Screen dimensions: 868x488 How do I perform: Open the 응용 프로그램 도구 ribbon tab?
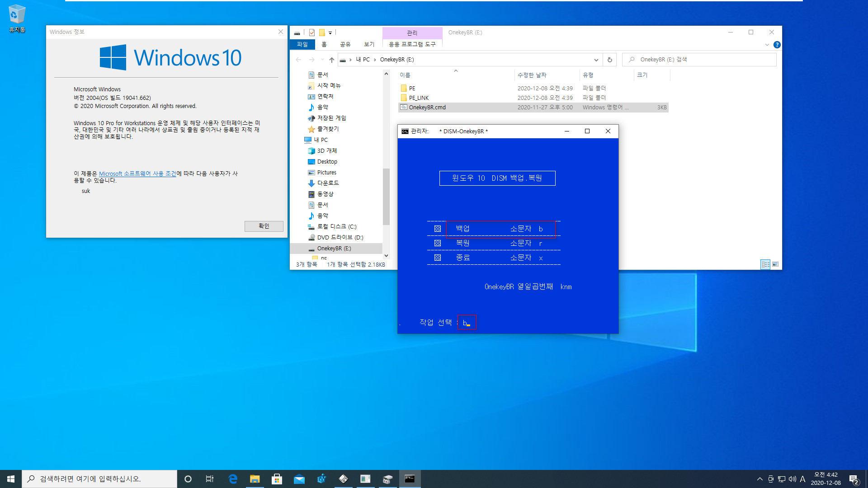click(412, 44)
